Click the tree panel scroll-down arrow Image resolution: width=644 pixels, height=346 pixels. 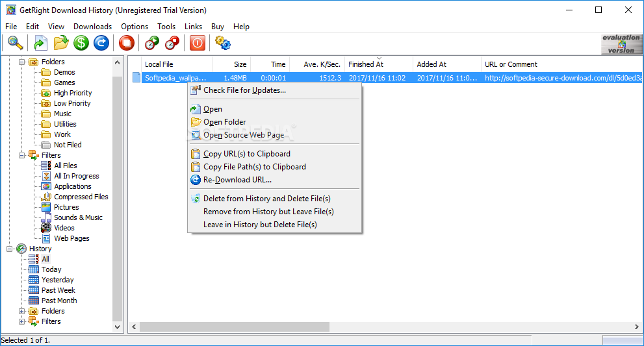118,327
